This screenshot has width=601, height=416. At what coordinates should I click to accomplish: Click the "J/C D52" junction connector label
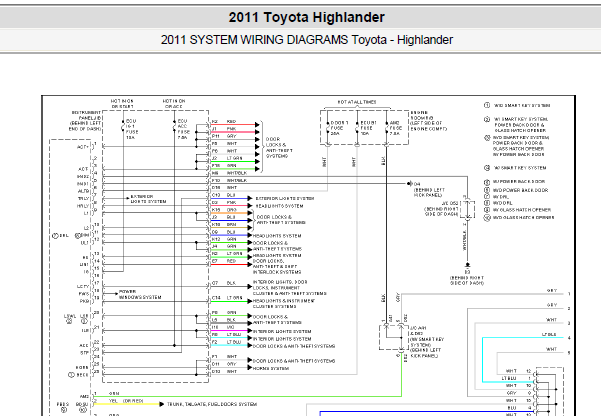pyautogui.click(x=450, y=203)
